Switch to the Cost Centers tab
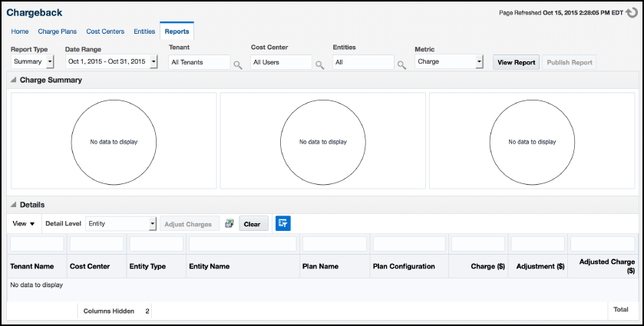The height and width of the screenshot is (326, 644). click(105, 31)
